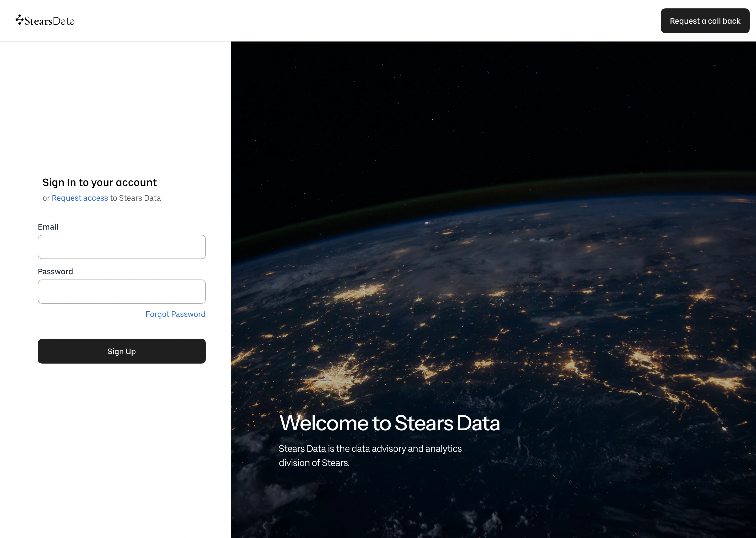Click the Welcome to Stears Data headline
Viewport: 756px width, 538px height.
389,423
